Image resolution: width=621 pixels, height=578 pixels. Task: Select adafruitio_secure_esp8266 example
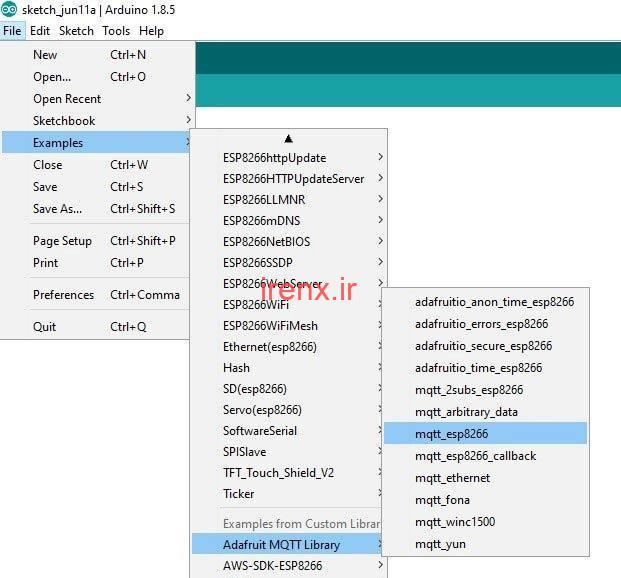point(485,346)
